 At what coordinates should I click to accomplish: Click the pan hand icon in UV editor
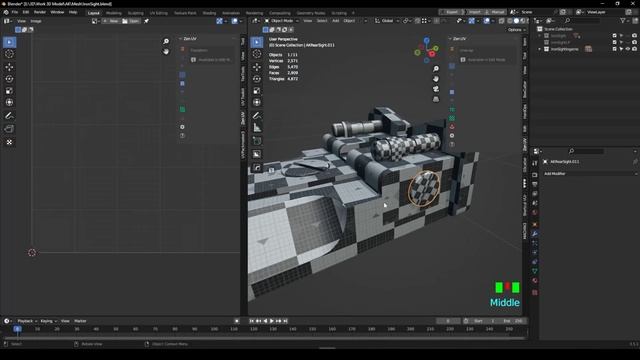(x=166, y=51)
